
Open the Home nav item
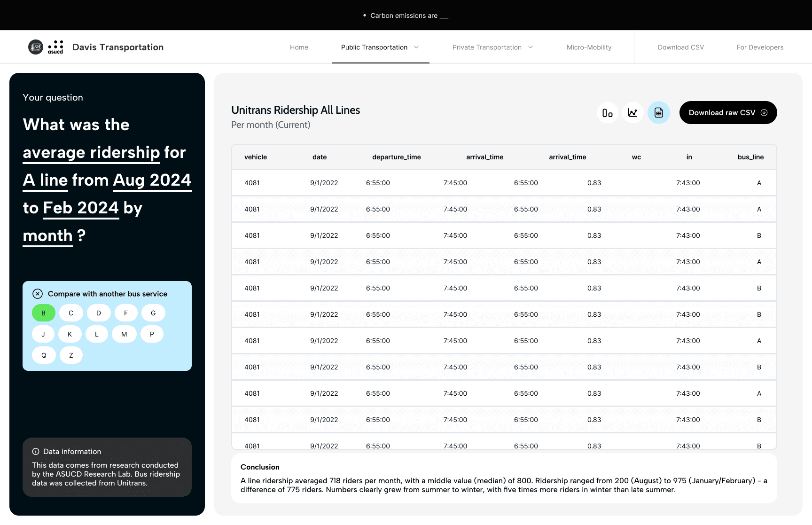(x=299, y=47)
